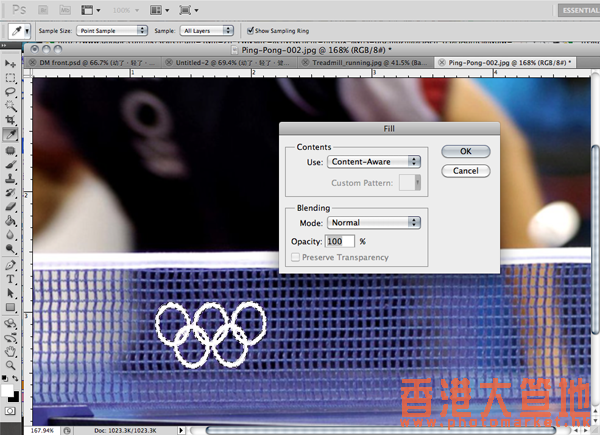This screenshot has width=600, height=435.
Task: Open the Sample All Layers dropdown
Action: [x=207, y=31]
